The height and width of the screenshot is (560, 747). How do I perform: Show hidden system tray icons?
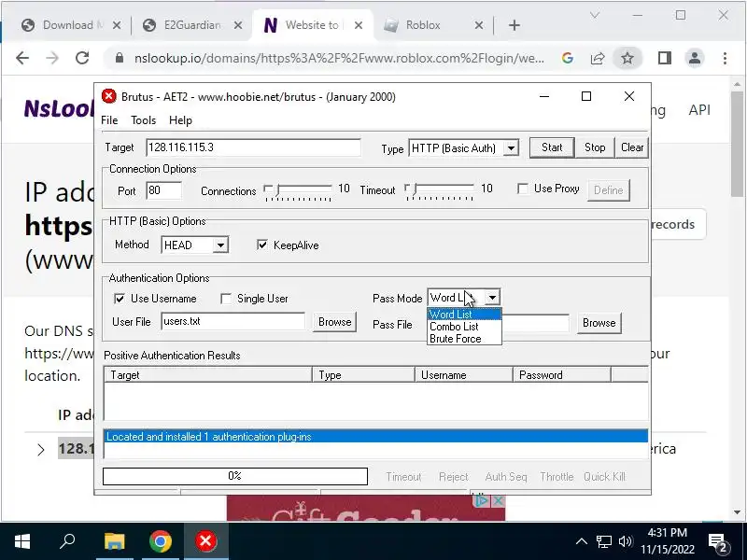point(581,541)
